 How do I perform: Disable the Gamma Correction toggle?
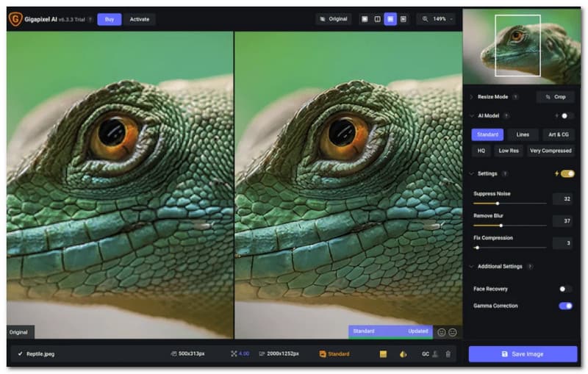point(565,306)
